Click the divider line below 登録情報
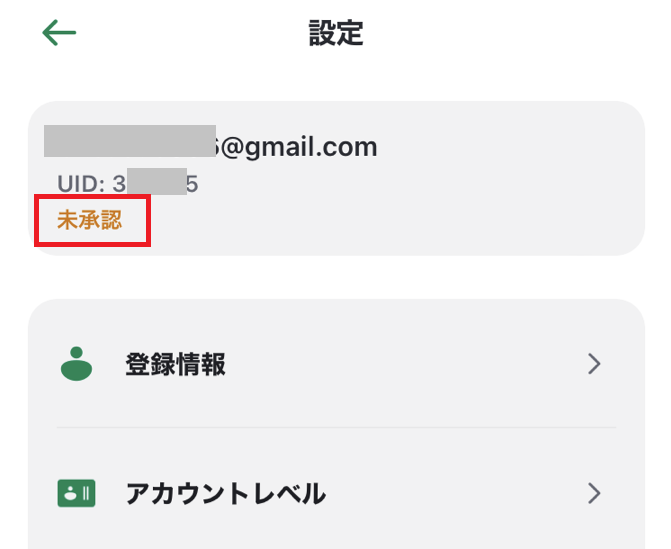 pyautogui.click(x=336, y=427)
